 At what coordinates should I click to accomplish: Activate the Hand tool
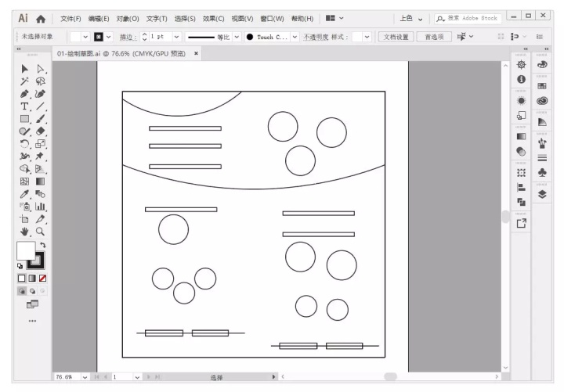[24, 232]
